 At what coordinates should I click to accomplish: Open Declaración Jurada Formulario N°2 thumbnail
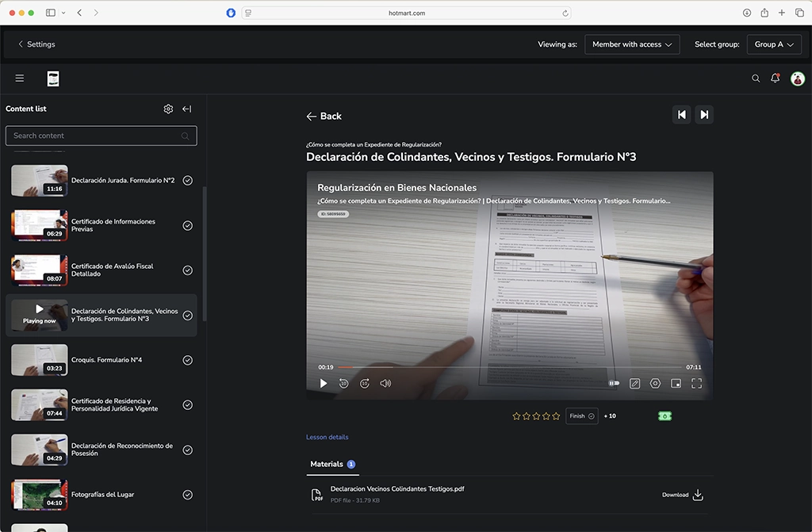pyautogui.click(x=40, y=180)
